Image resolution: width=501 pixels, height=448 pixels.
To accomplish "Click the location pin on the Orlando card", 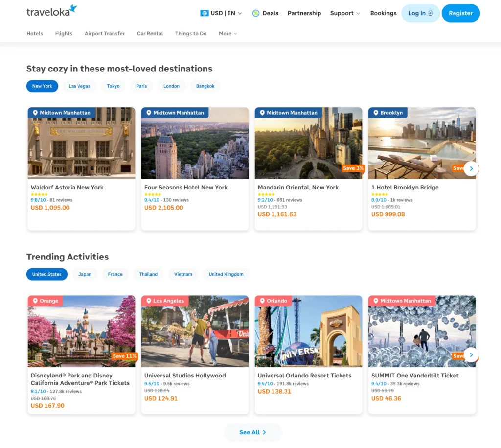I will tap(262, 301).
